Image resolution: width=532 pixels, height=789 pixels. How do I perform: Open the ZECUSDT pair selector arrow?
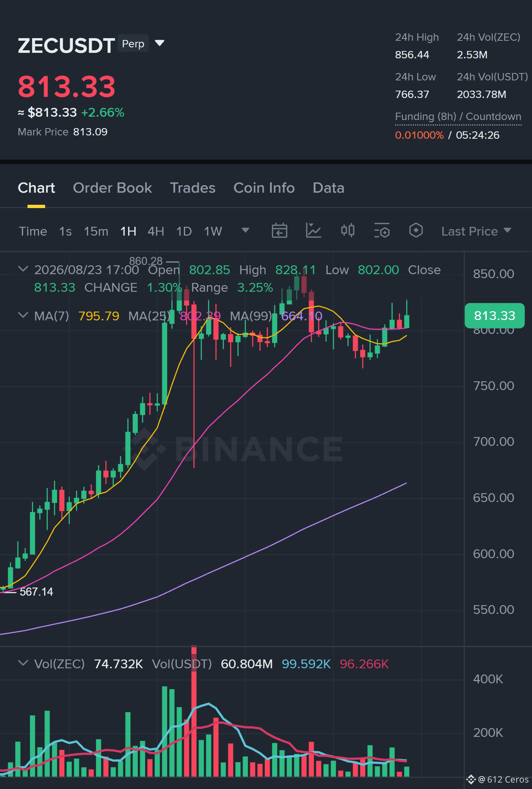click(x=160, y=43)
